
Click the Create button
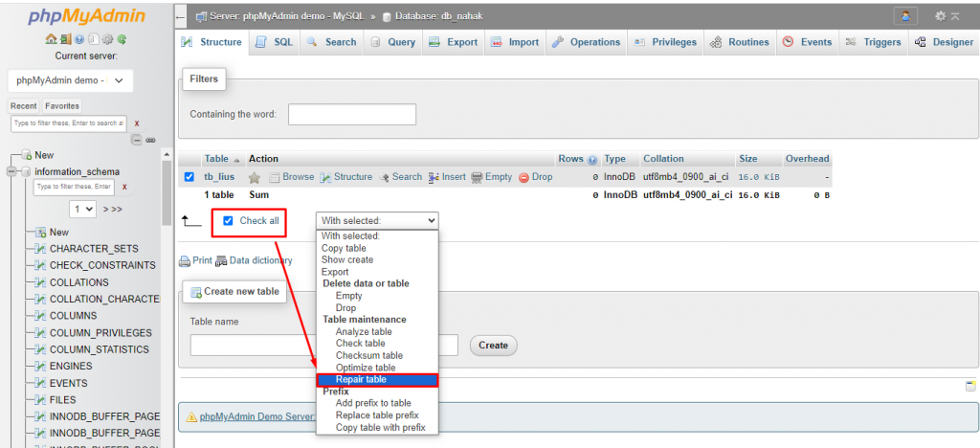coord(493,345)
